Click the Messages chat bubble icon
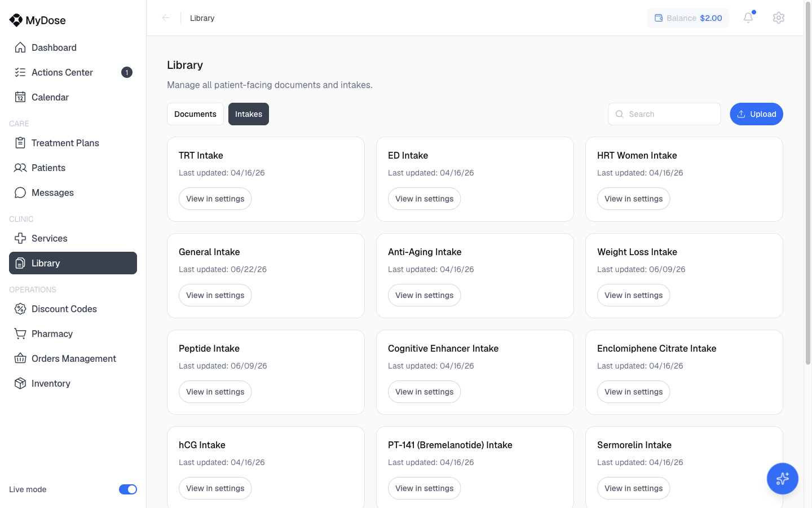Image resolution: width=812 pixels, height=508 pixels. (x=20, y=192)
